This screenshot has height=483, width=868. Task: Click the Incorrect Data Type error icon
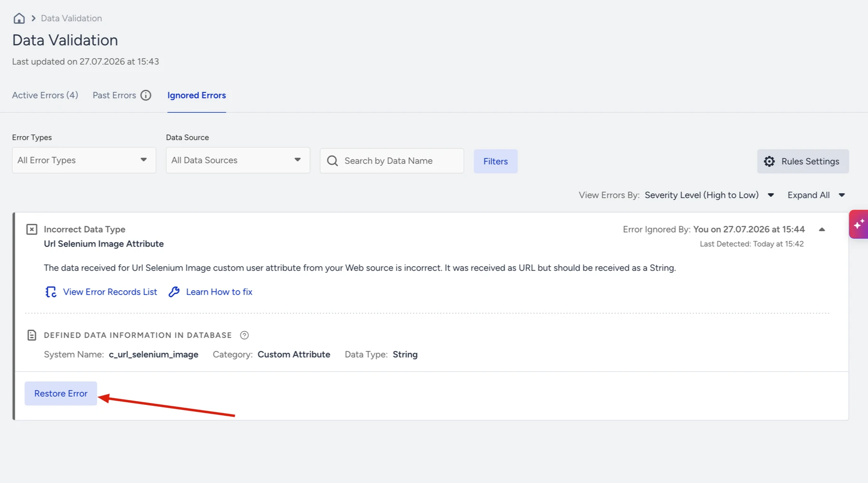pyautogui.click(x=32, y=229)
